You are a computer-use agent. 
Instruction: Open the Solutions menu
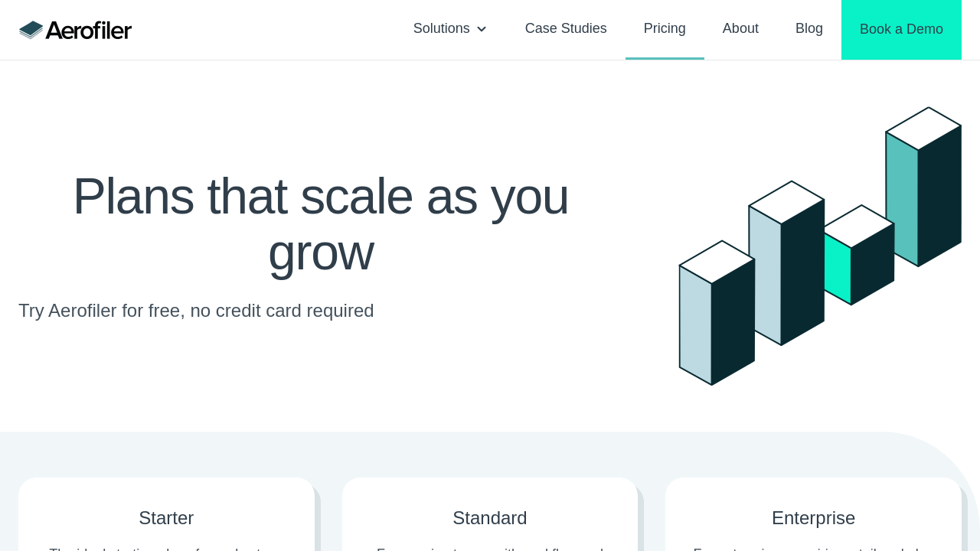coord(441,29)
